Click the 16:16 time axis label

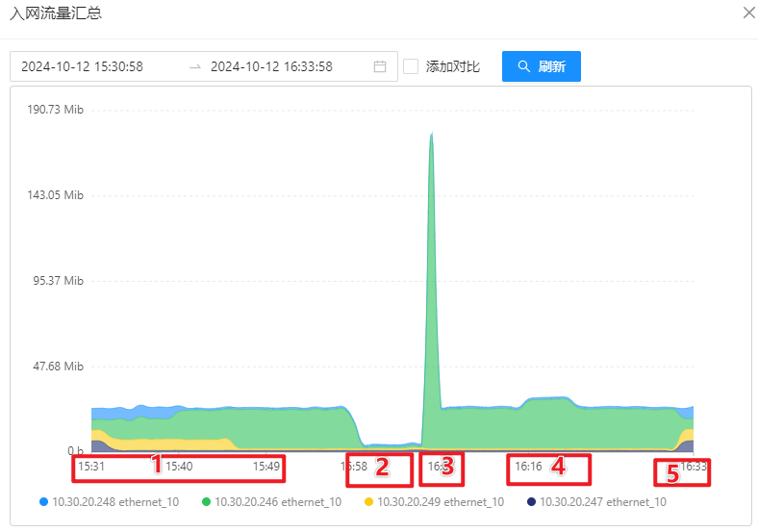click(528, 467)
